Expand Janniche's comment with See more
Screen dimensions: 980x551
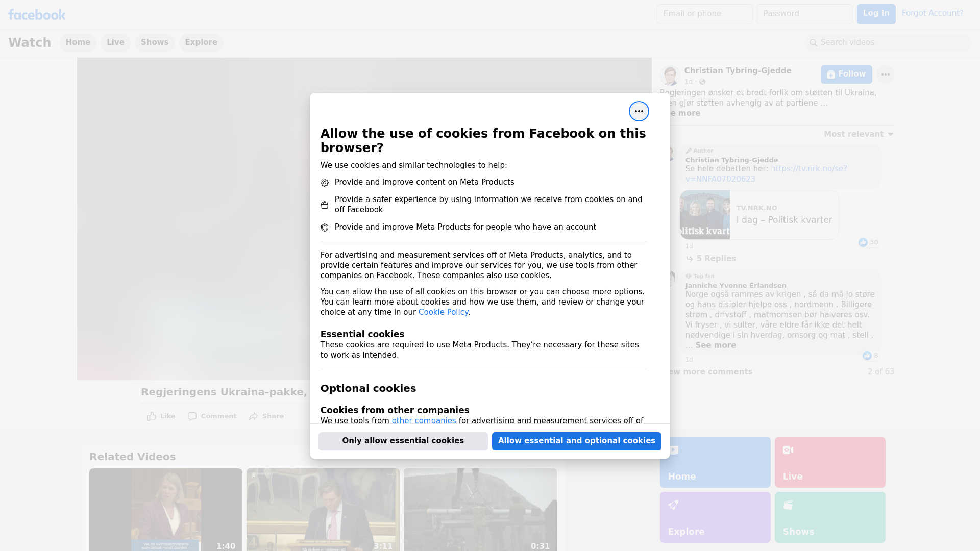[x=716, y=345]
